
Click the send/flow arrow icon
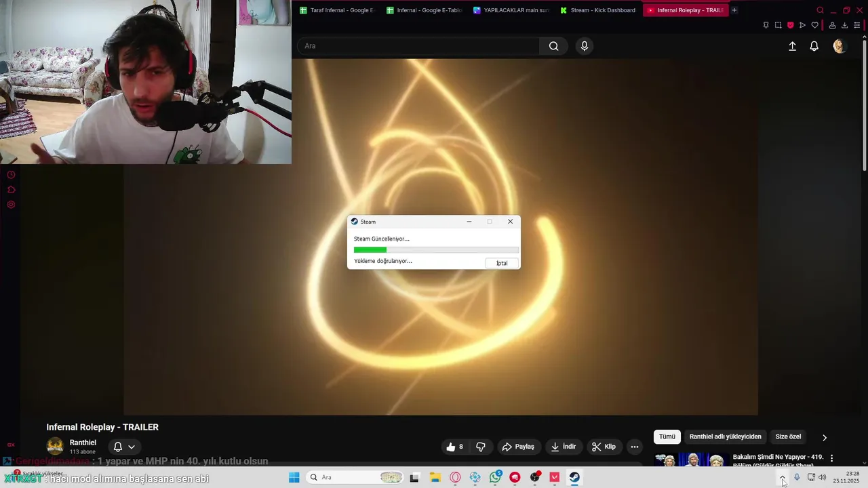click(802, 25)
